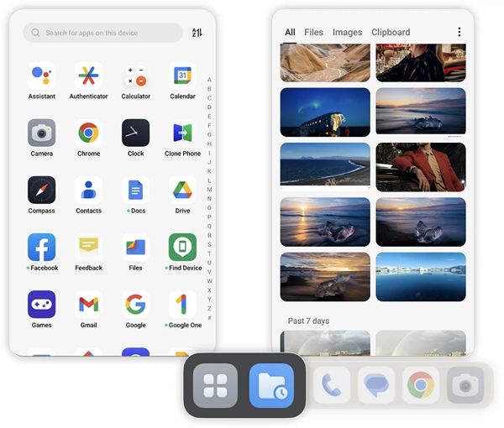Open the Compass app
The width and height of the screenshot is (504, 428).
(x=41, y=191)
